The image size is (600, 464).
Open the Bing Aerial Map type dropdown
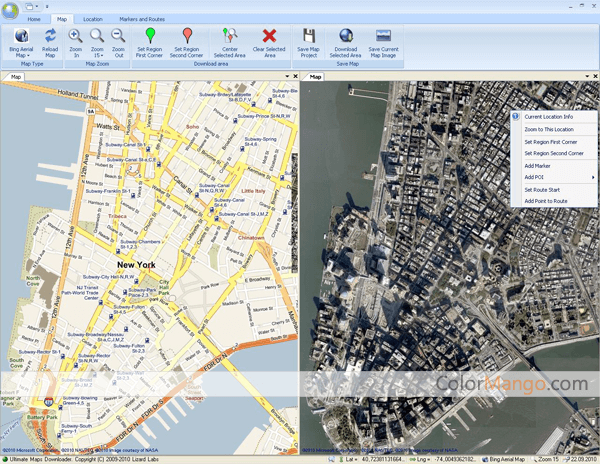click(21, 43)
